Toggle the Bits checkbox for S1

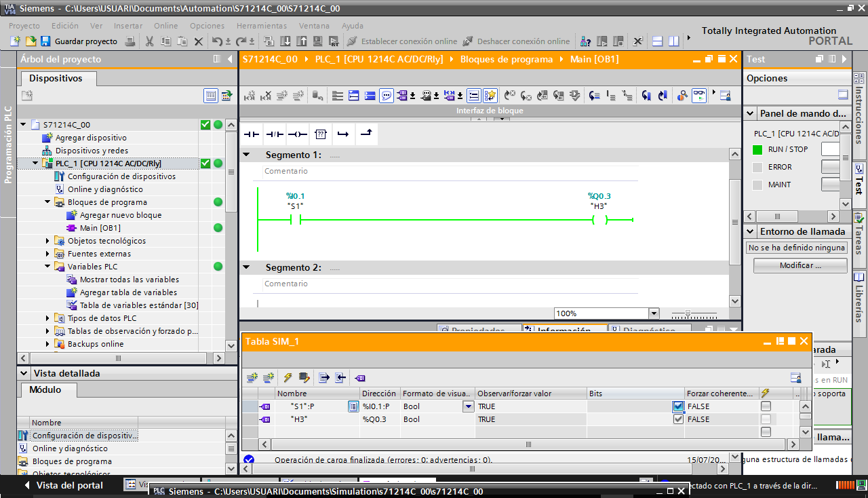[678, 406]
